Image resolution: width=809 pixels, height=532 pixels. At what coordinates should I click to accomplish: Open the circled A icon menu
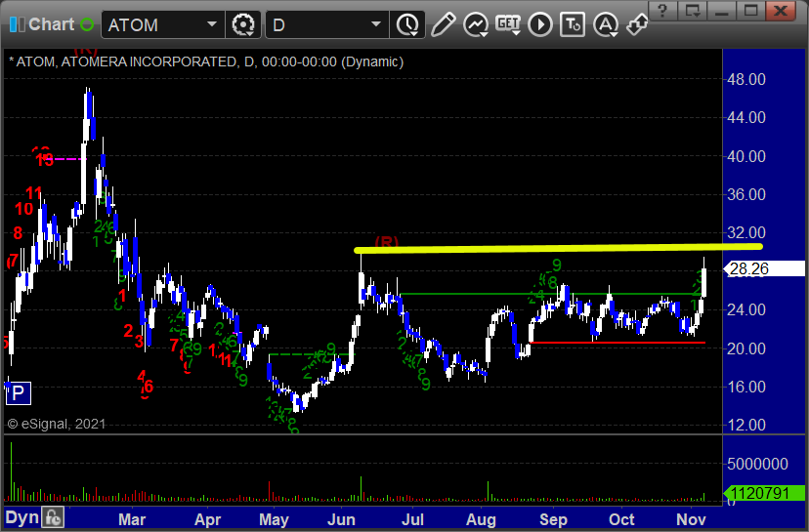(x=606, y=24)
